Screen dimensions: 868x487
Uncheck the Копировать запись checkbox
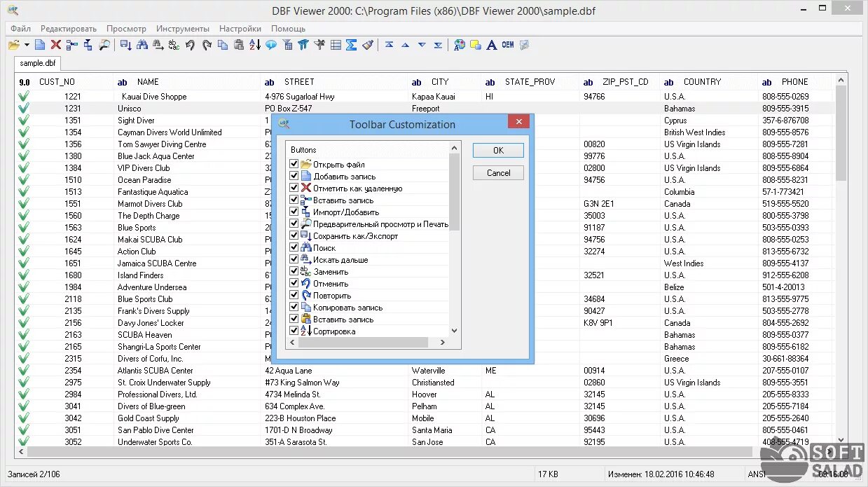point(294,308)
